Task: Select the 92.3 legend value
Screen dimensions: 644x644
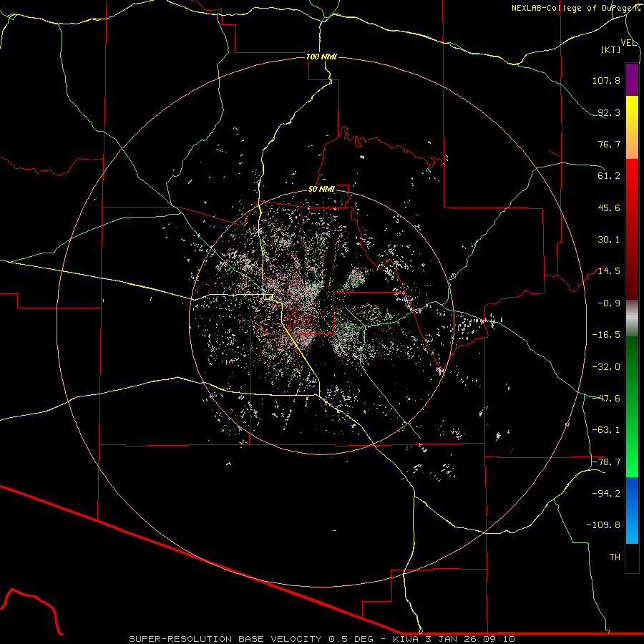Action: [609, 112]
